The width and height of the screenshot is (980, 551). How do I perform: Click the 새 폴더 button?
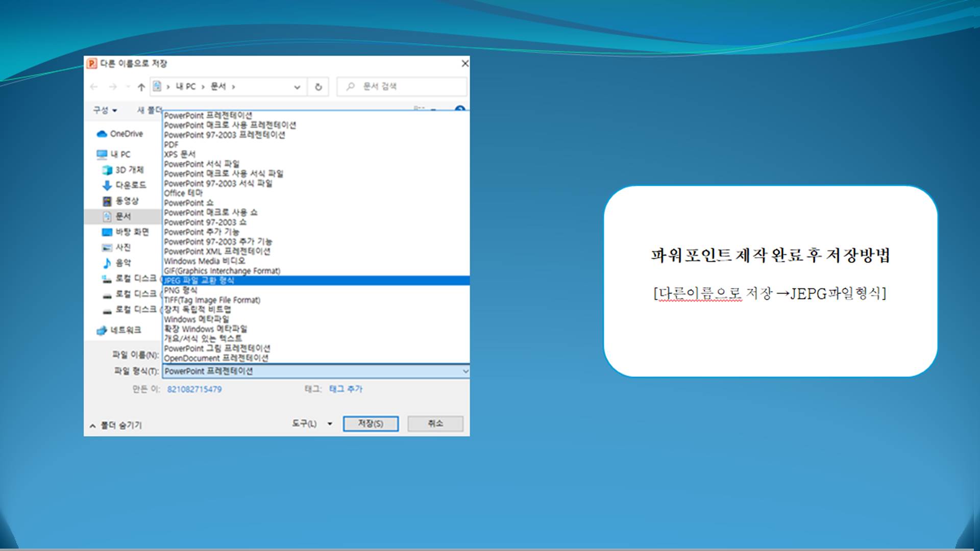[149, 110]
